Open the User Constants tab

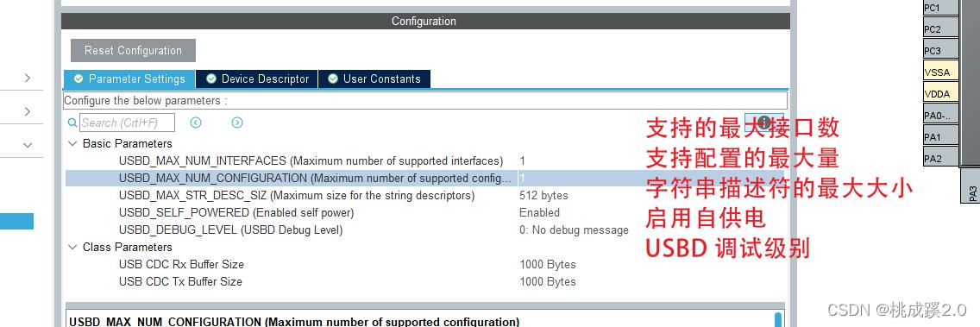point(374,79)
